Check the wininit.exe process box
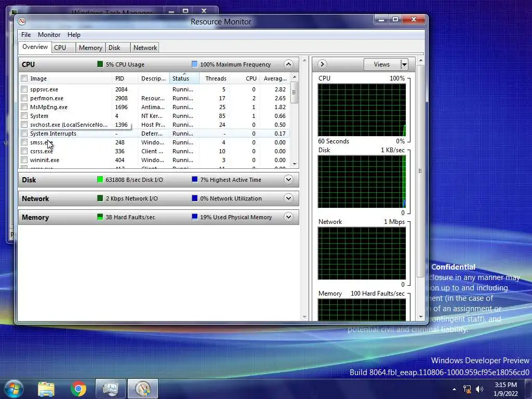 [24, 160]
